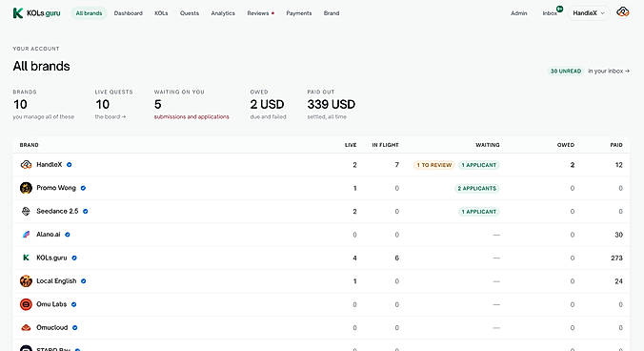Click the paid value 24 in Local English row
This screenshot has height=351, width=644.
pyautogui.click(x=619, y=281)
